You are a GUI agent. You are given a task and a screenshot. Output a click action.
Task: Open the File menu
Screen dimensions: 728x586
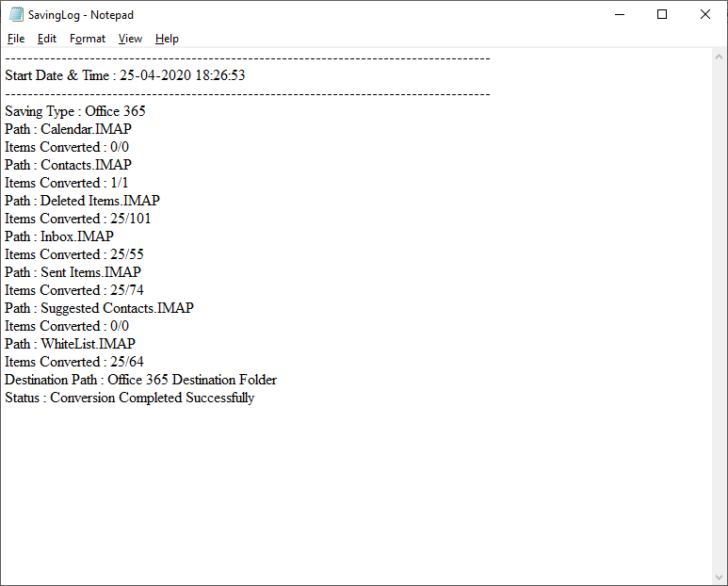click(x=16, y=39)
